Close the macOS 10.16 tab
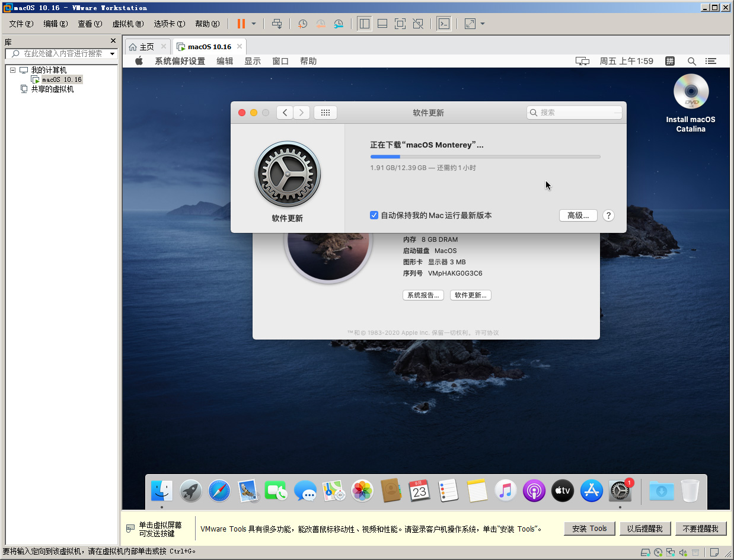Image resolution: width=734 pixels, height=560 pixels. (240, 46)
